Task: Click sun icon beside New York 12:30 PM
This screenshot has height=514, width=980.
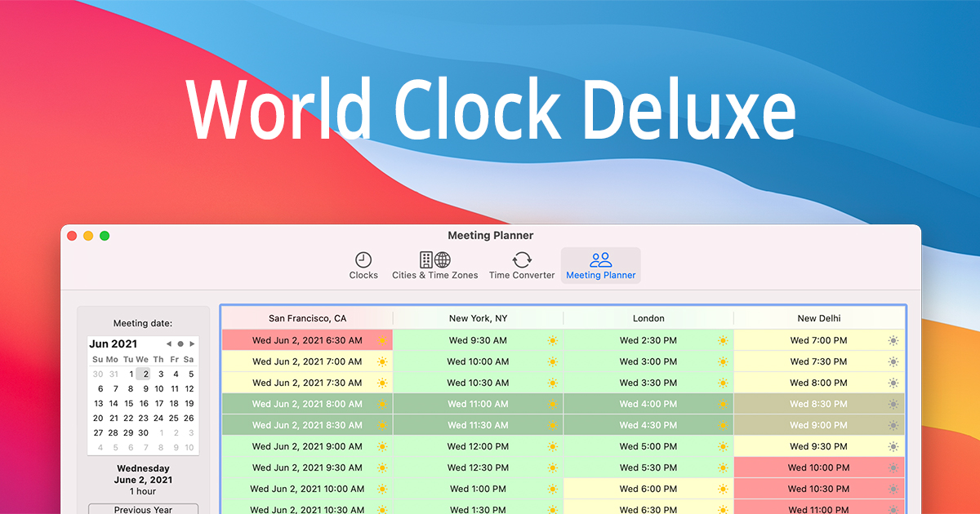Action: coord(553,467)
